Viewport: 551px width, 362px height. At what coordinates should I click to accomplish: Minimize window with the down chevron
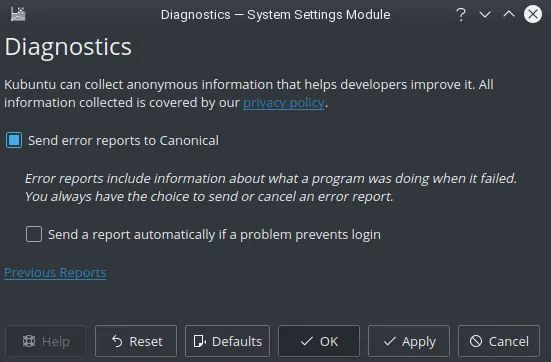(485, 14)
